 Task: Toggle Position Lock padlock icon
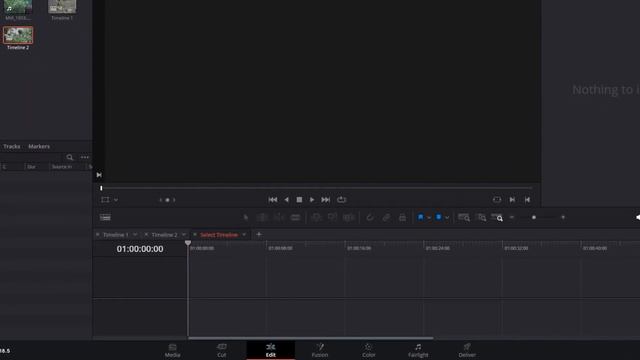(402, 218)
